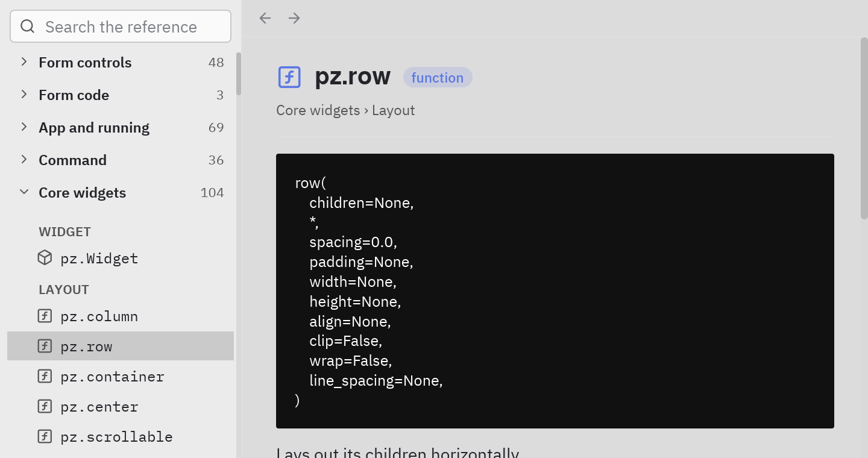
Task: Click the cube icon beside pz.Widget
Action: 45,258
